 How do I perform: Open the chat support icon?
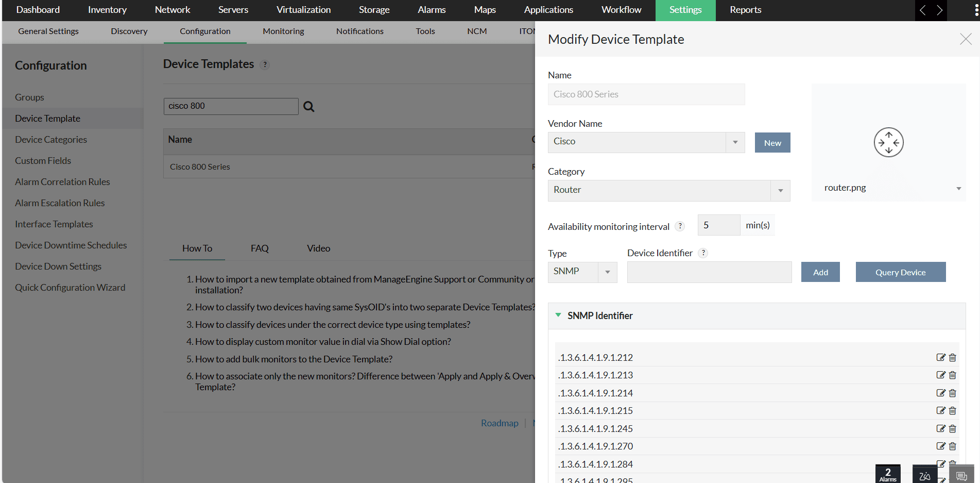(x=961, y=475)
